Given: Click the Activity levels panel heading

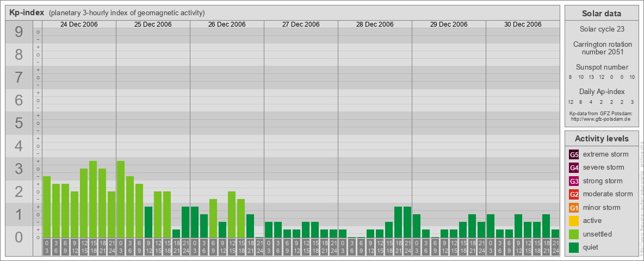Looking at the screenshot, I should [x=602, y=139].
